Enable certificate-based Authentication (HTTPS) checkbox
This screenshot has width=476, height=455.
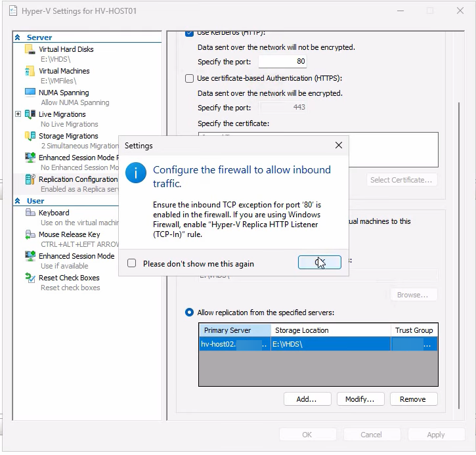click(189, 78)
